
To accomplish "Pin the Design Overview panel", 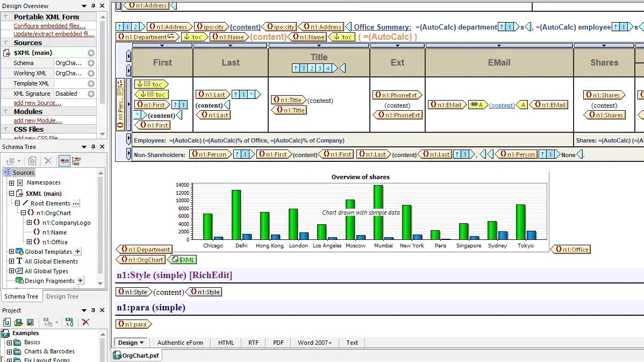I will tap(93, 6).
